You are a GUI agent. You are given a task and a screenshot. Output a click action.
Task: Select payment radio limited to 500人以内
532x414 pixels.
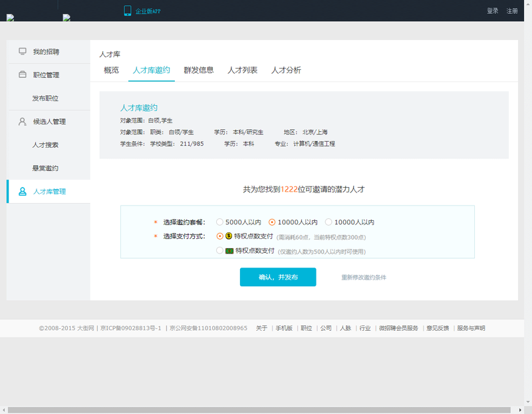(219, 250)
